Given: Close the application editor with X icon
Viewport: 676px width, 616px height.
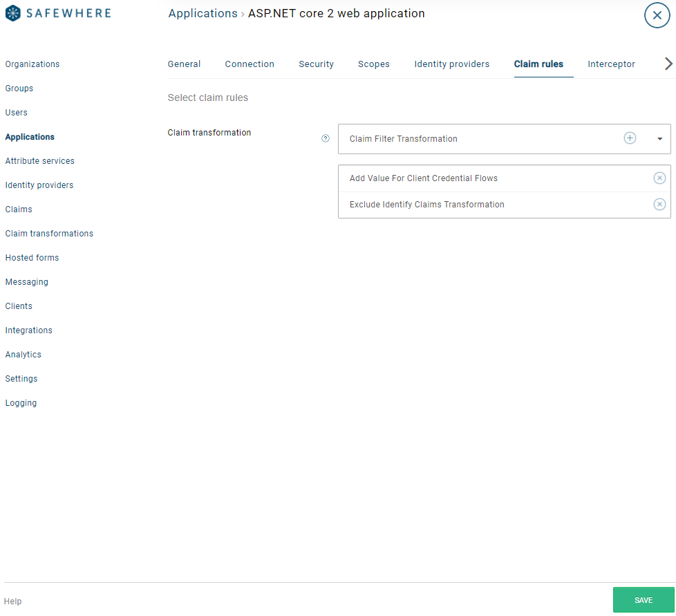Looking at the screenshot, I should pyautogui.click(x=657, y=15).
